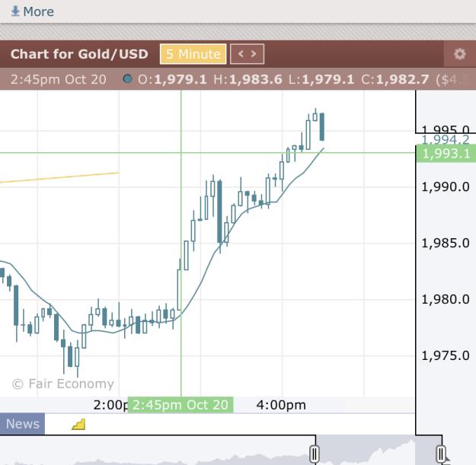This screenshot has height=465, width=476.
Task: Click the 1,985.0 price axis label
Action: [x=446, y=243]
